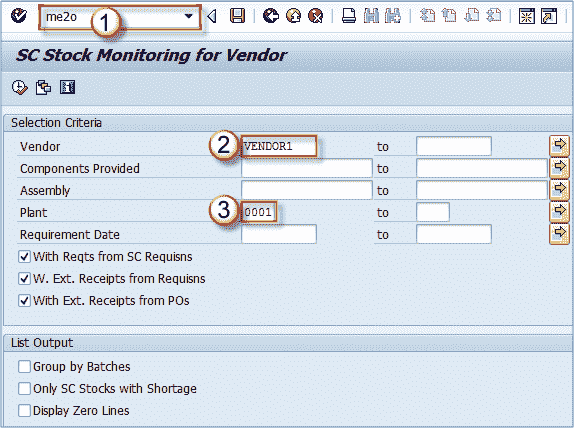The height and width of the screenshot is (428, 574).
Task: Click the Components Provided from-field
Action: 307,168
